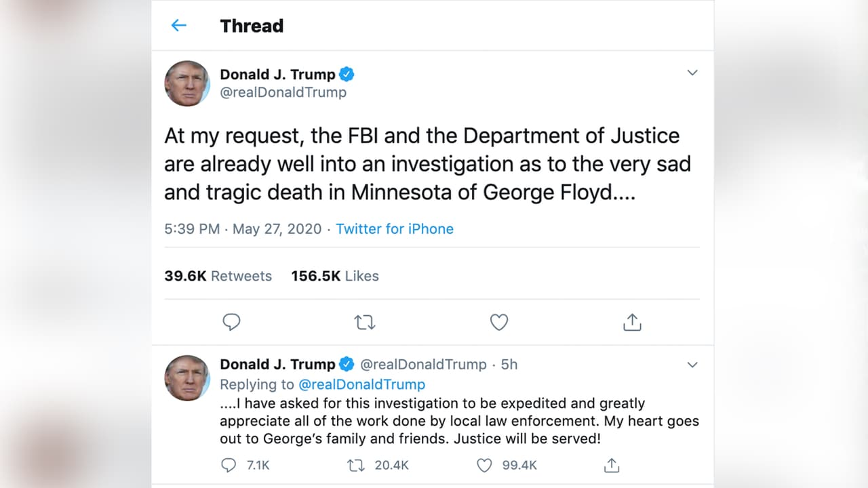868x488 pixels.
Task: Click the Replying to @realDonaldTrump mention
Action: 363,384
